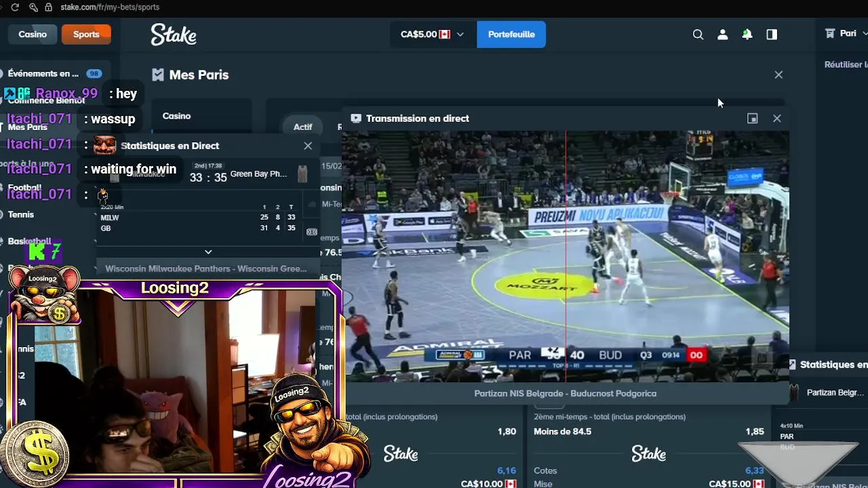Expand the Milwaukee stats chevron
This screenshot has width=868, height=488.
click(208, 252)
